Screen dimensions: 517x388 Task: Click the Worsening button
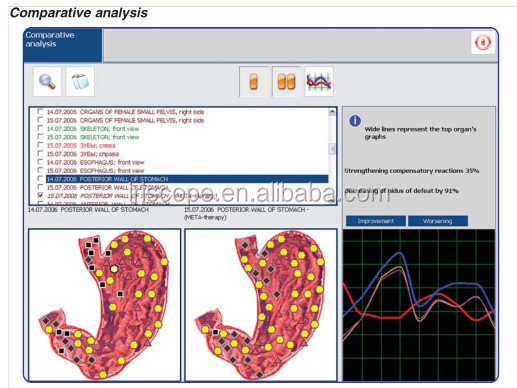[x=438, y=221]
